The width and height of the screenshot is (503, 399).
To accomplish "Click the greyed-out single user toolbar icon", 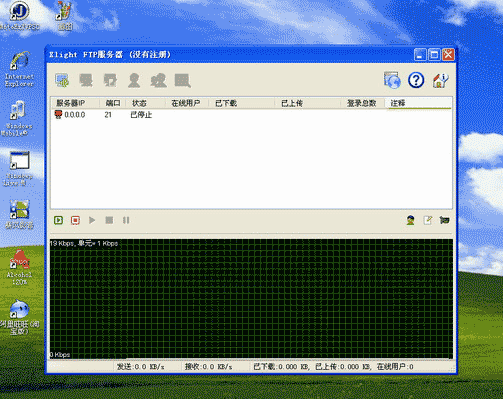I will pos(134,80).
